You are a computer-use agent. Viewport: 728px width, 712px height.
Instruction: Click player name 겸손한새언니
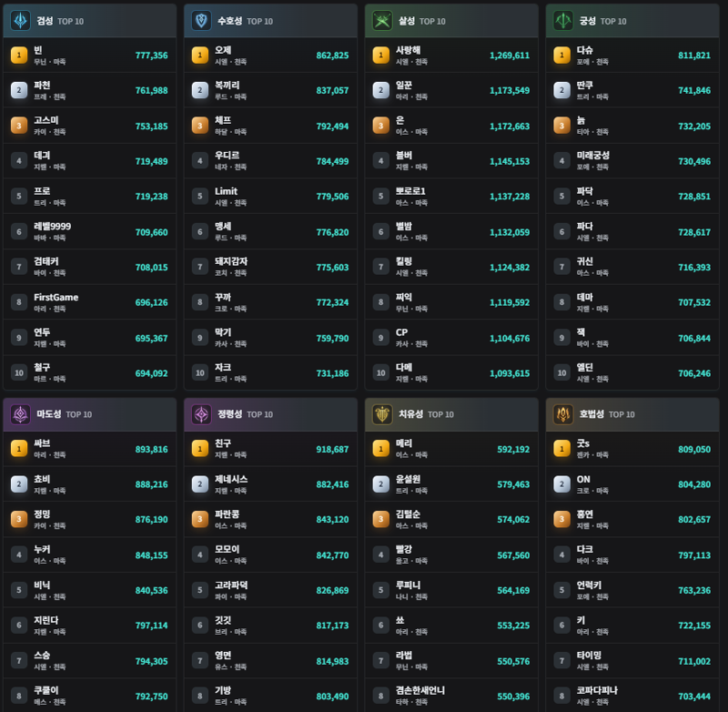tap(420, 690)
